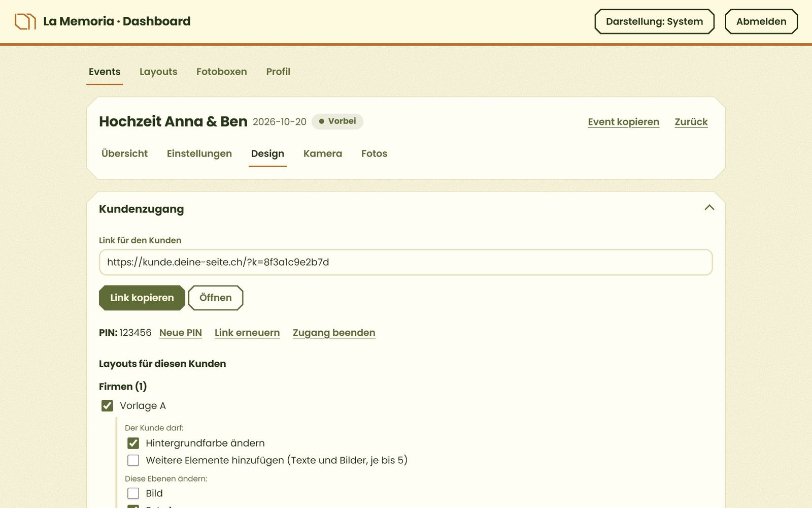Click the La Memoria · Dashboard title
Viewport: 812px width, 508px height.
pos(117,21)
